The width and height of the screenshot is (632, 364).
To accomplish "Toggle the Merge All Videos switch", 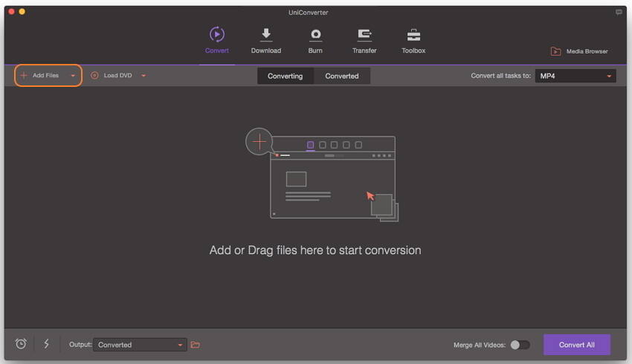I will [x=520, y=345].
